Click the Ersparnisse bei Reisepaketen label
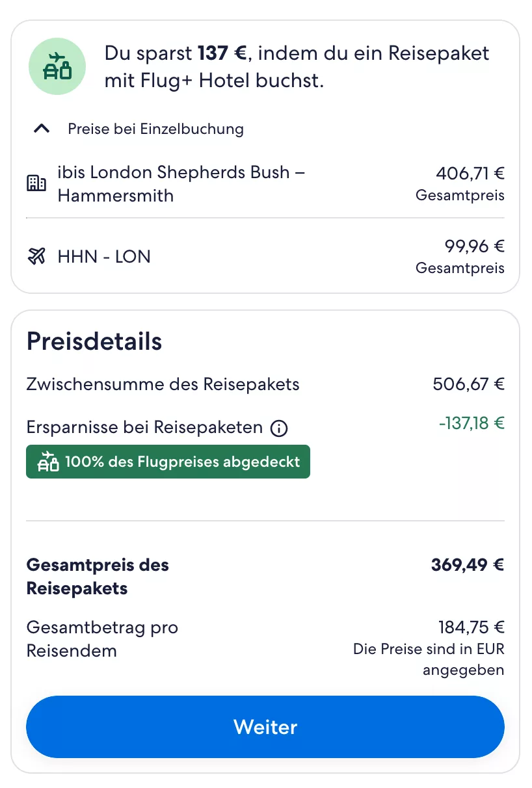 [144, 428]
